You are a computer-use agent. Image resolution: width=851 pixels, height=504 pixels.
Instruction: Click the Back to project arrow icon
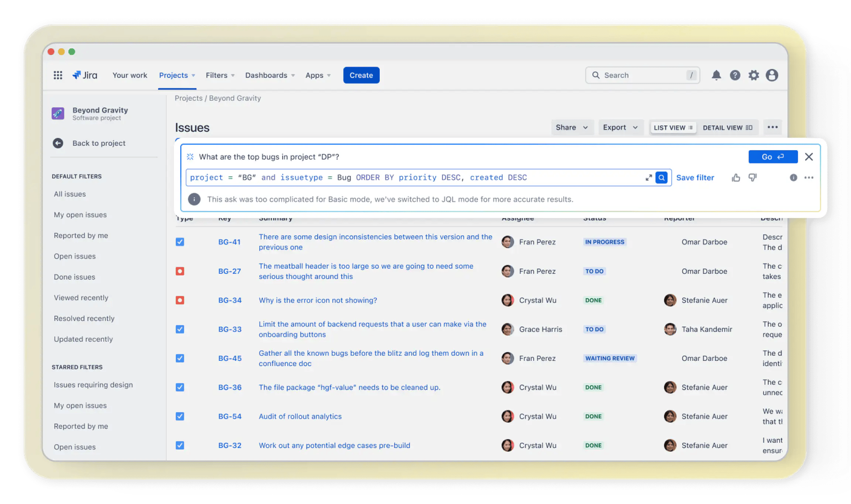tap(58, 143)
